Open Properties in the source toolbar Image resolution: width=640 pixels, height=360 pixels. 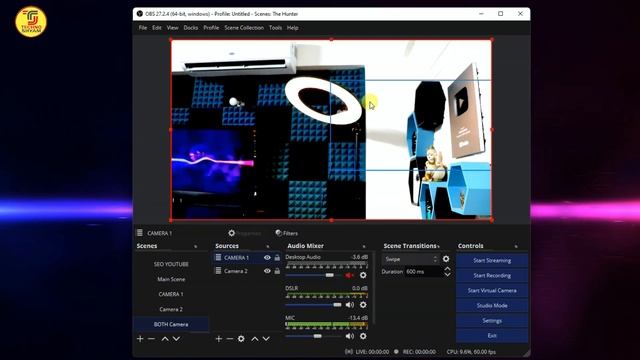click(244, 233)
